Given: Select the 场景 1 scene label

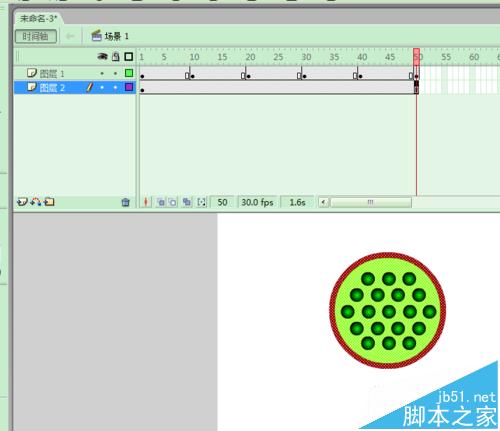Looking at the screenshot, I should click(x=117, y=36).
